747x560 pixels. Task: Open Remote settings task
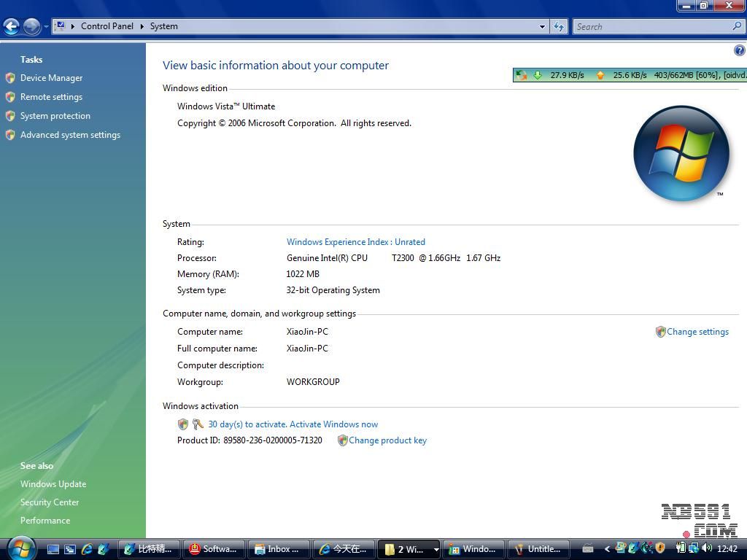point(51,97)
